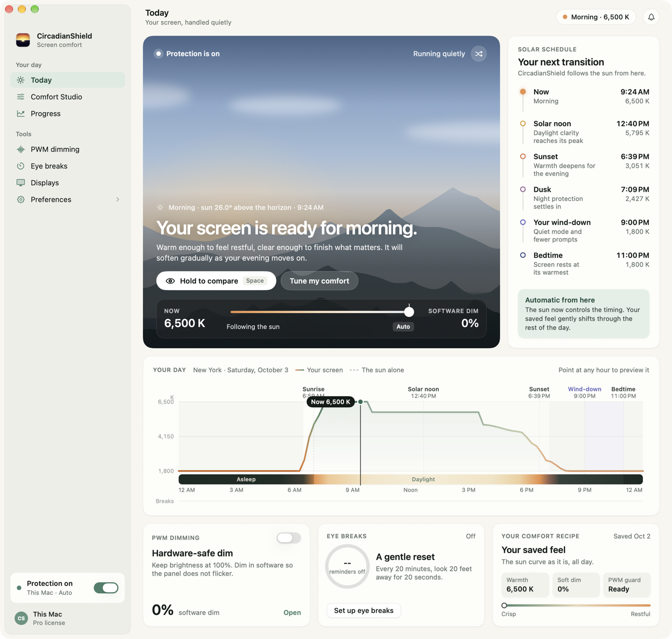
Task: Click Set up eye breaks button
Action: [x=364, y=611]
